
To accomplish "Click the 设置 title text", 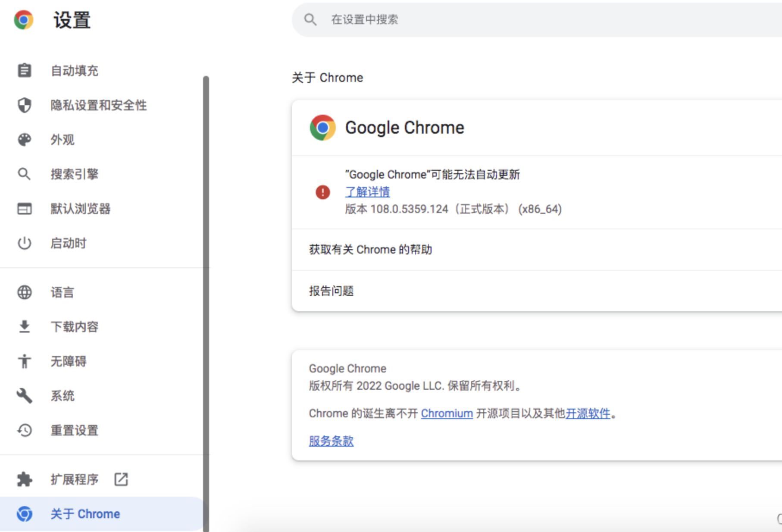I will pyautogui.click(x=72, y=20).
